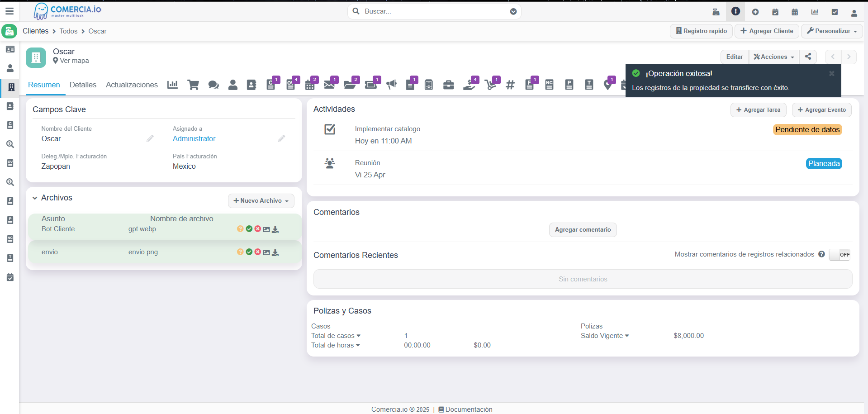Click the question mark help icon for gpt.webp
Viewport: 868px width, 414px height.
coord(240,229)
